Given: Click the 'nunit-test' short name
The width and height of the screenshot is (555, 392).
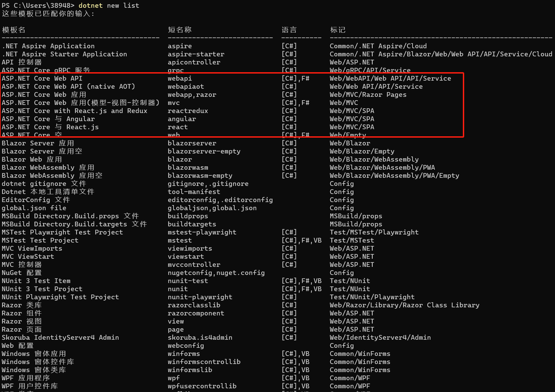Looking at the screenshot, I should click(188, 281).
